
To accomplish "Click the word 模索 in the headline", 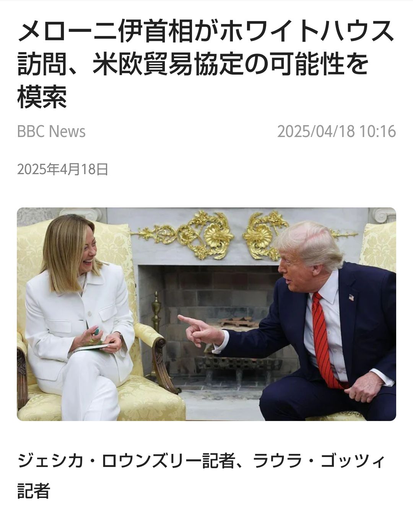I will 42,96.
